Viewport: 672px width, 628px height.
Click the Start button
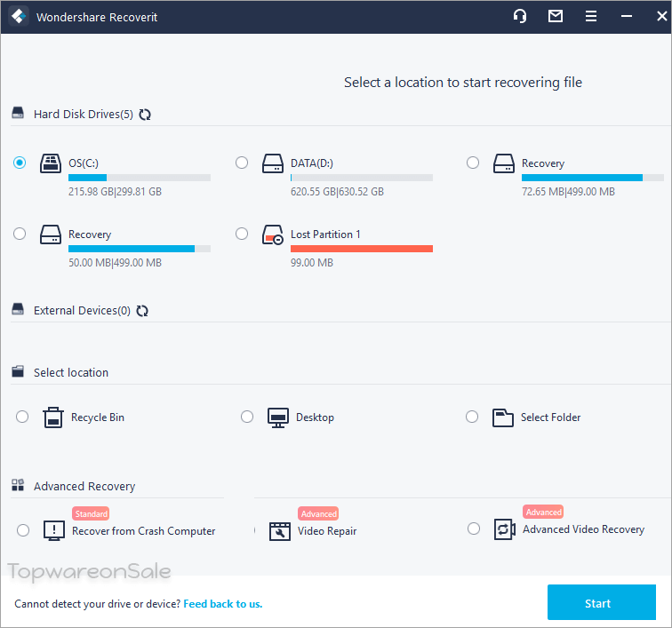pos(601,602)
